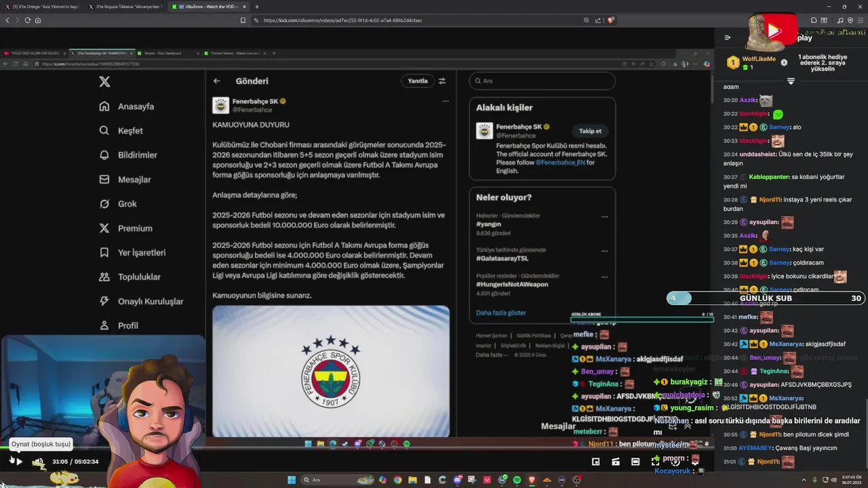Open Topluluklar communities page
Screen dimensions: 868x488
tap(130, 277)
